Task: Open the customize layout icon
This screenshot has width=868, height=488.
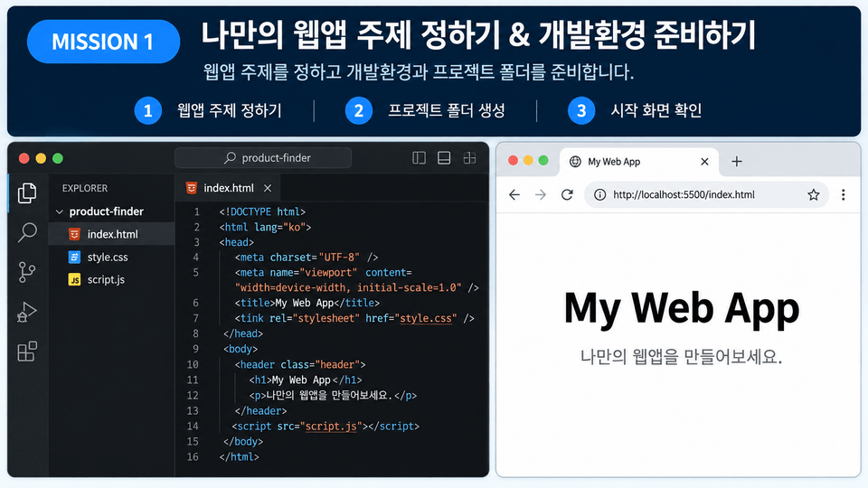Action: [469, 158]
